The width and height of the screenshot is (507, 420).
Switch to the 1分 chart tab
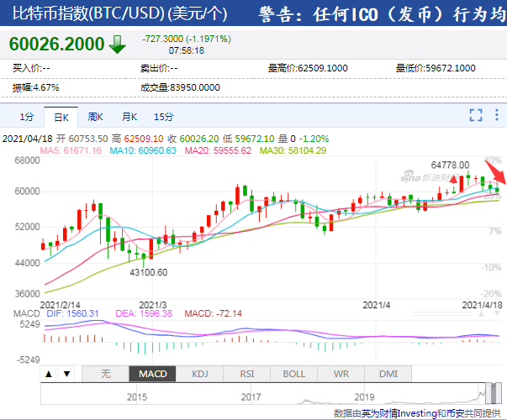click(28, 117)
